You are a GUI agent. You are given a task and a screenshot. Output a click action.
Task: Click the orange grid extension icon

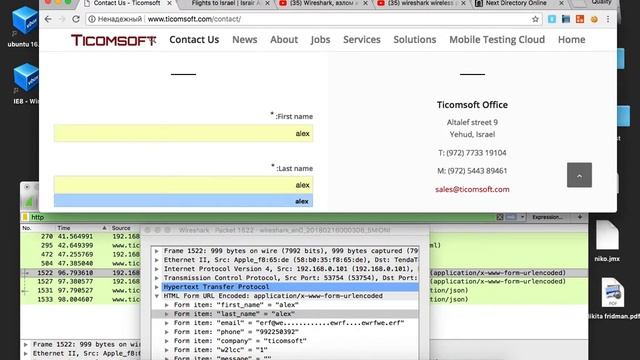coord(580,19)
